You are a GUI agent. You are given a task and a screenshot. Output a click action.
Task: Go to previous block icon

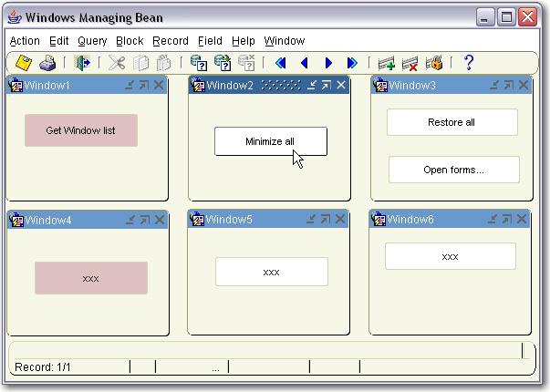pyautogui.click(x=281, y=63)
